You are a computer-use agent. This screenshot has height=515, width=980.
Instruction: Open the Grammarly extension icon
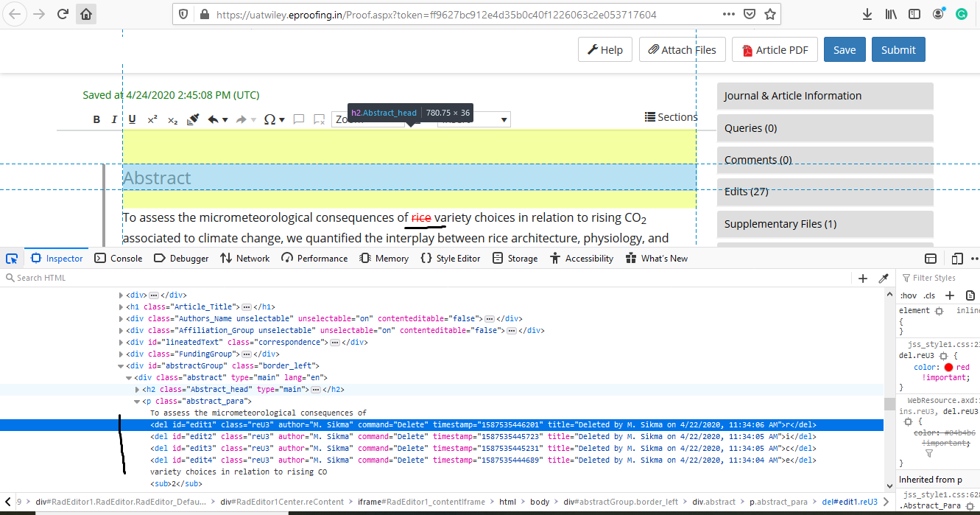pos(961,14)
